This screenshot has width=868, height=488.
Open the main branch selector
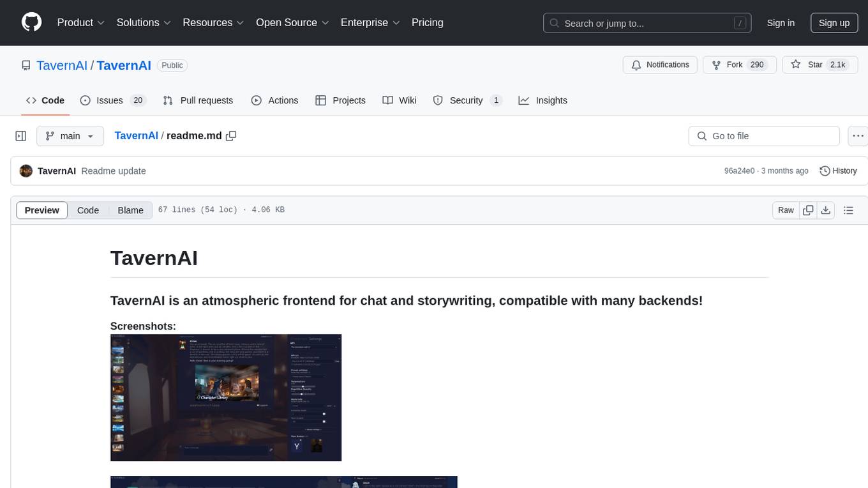pyautogui.click(x=70, y=136)
